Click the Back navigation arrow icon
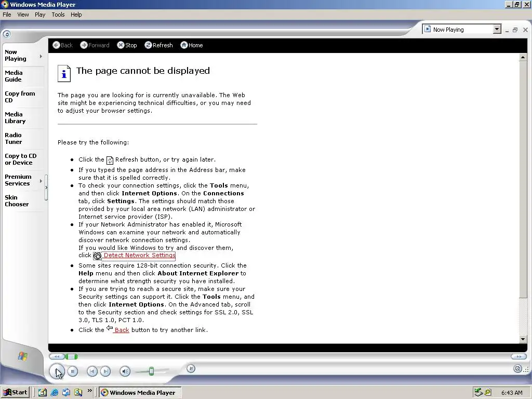 pyautogui.click(x=56, y=45)
